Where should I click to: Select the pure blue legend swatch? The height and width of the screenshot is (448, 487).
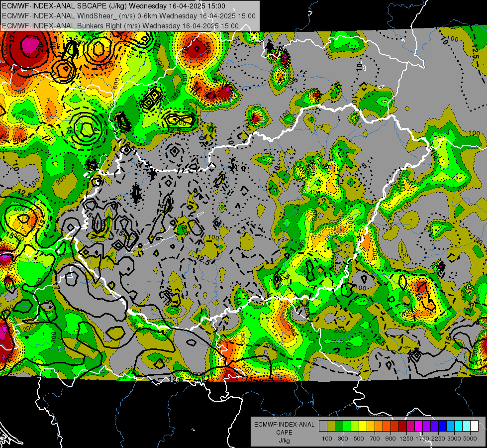click(443, 426)
